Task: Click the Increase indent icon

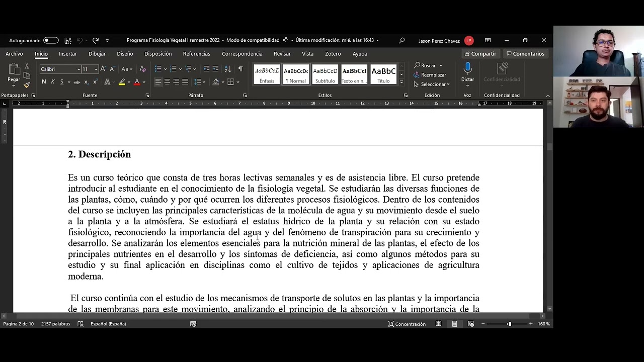Action: pos(215,69)
